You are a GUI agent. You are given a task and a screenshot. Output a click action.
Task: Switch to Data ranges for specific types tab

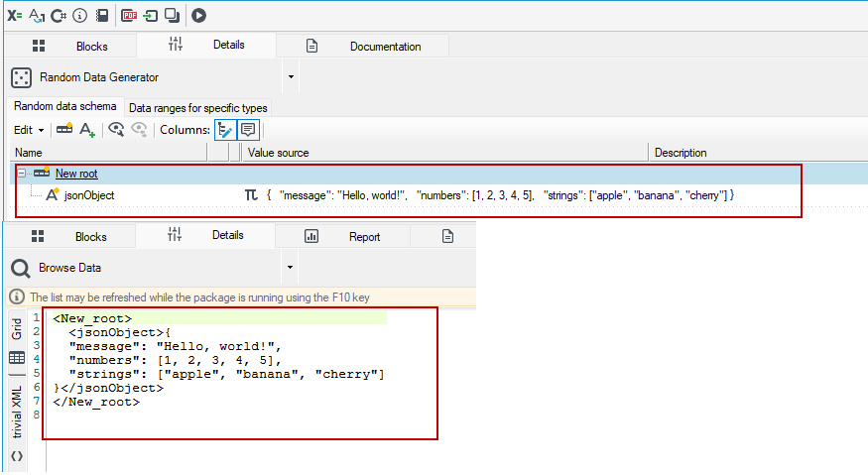(x=198, y=108)
